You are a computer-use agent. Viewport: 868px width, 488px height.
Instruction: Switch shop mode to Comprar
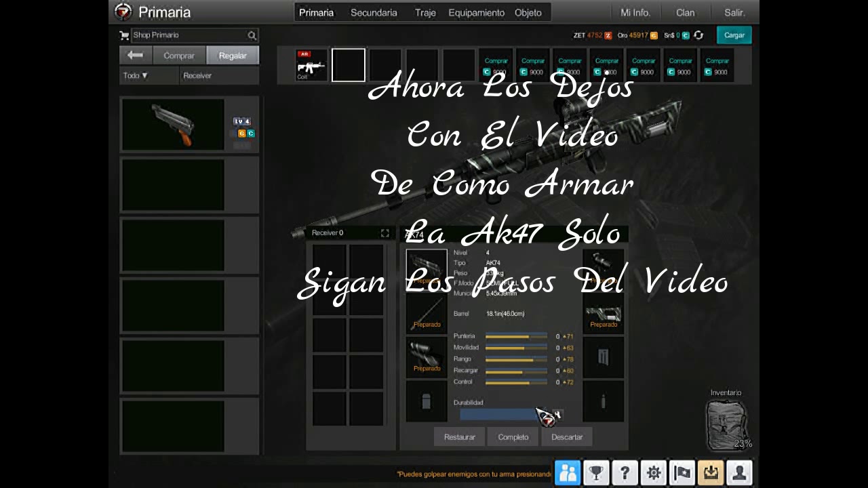(x=179, y=56)
